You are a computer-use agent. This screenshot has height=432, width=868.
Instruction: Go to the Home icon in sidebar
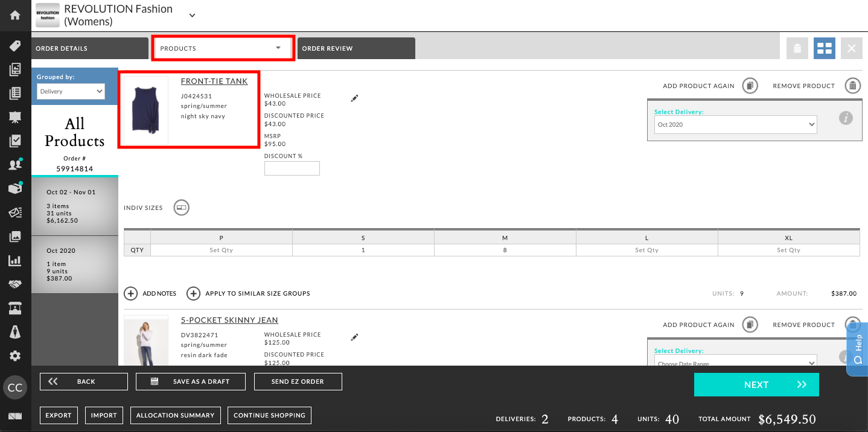coord(15,15)
